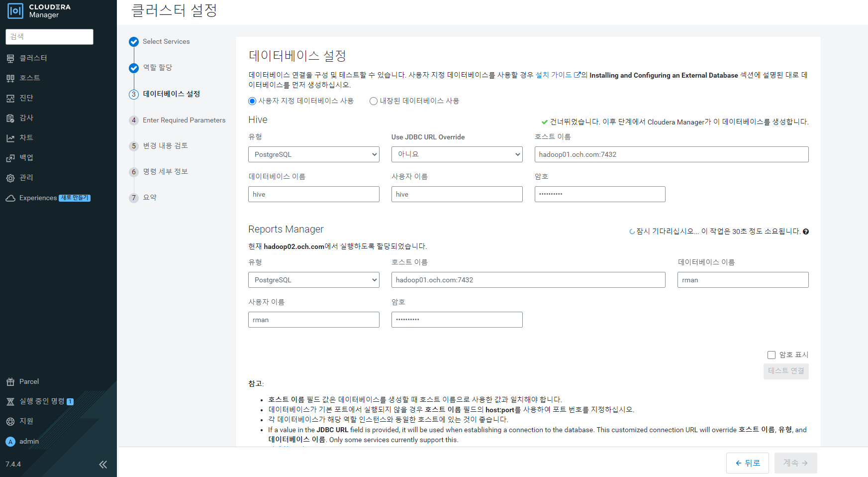The height and width of the screenshot is (477, 868).
Task: Click the Hive section heading
Action: (x=258, y=119)
